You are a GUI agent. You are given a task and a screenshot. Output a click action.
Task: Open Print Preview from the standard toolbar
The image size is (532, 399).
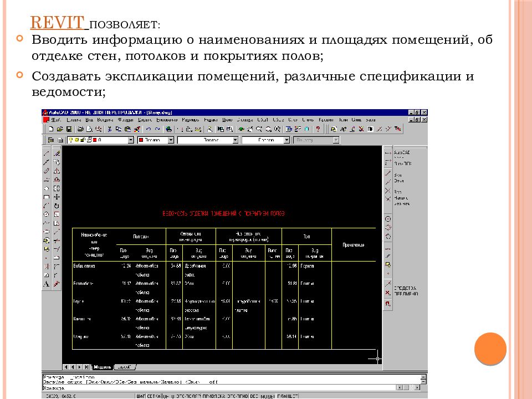(89, 129)
